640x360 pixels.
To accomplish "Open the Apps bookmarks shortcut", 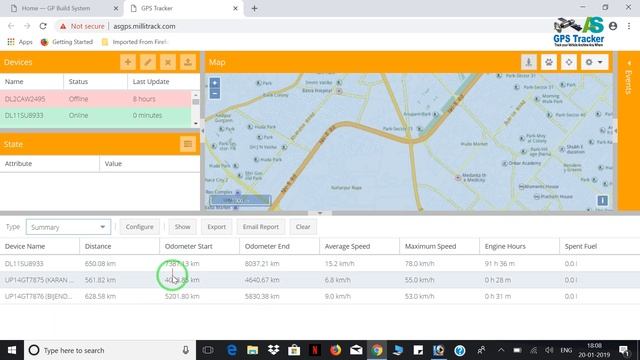I will point(20,42).
